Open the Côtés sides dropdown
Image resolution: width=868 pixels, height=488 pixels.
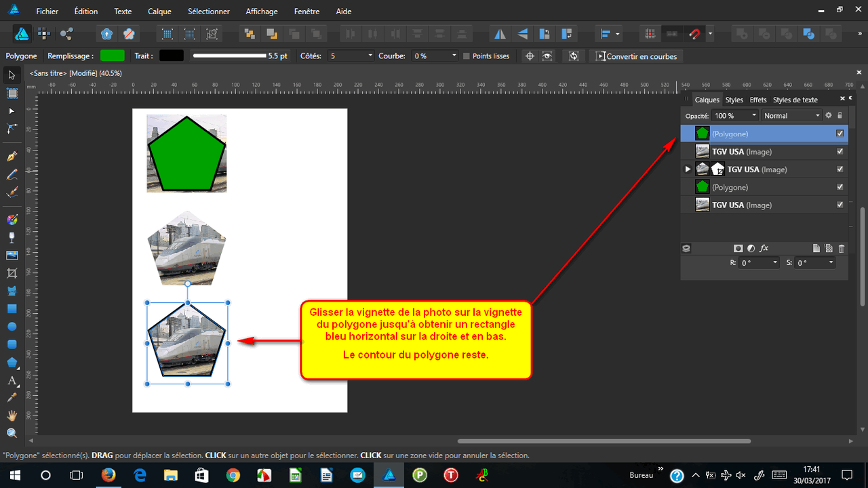(370, 56)
